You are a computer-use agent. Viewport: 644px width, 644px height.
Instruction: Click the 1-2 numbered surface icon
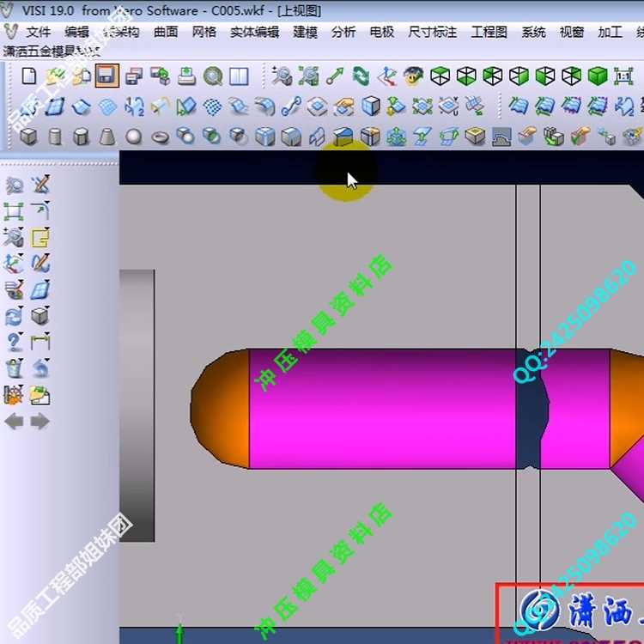click(134, 106)
